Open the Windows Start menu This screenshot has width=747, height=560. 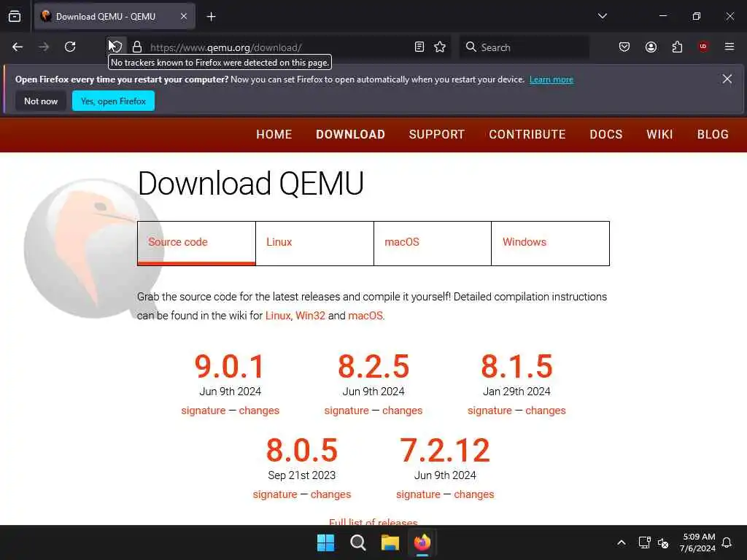326,542
